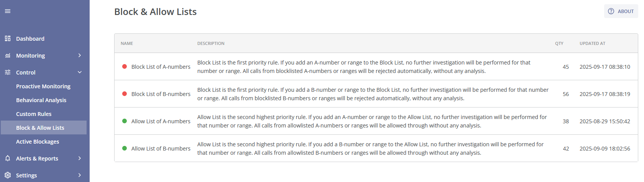Go to Behavioral Analysis
Image resolution: width=644 pixels, height=182 pixels.
point(41,100)
